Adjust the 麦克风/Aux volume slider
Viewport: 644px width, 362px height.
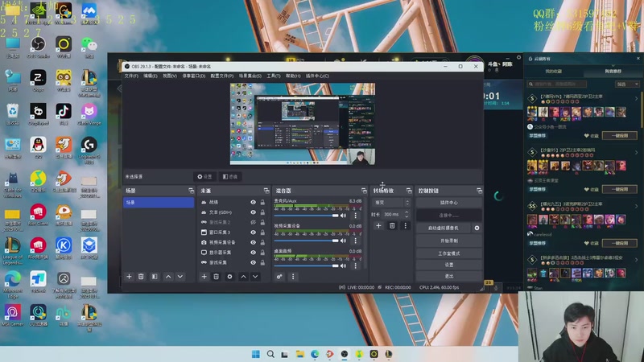tap(306, 216)
